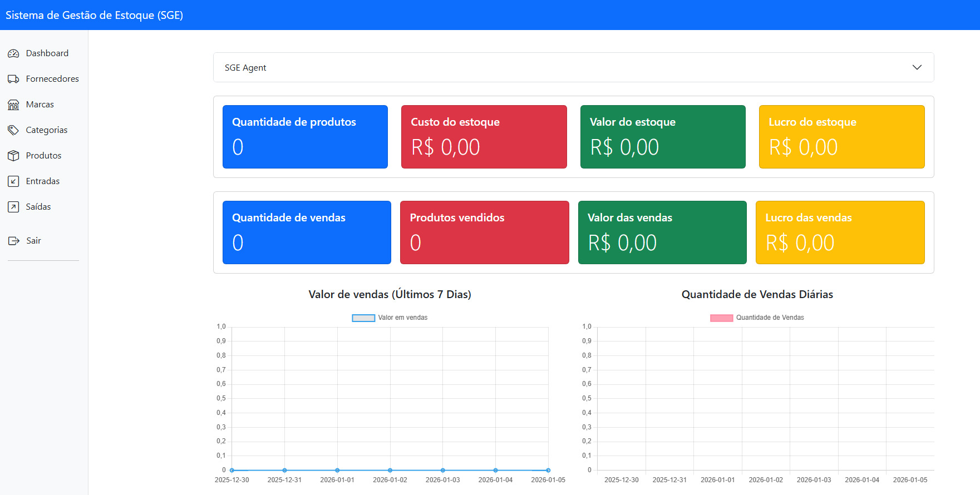Click the Marcas shop icon
The image size is (980, 495).
pyautogui.click(x=13, y=105)
